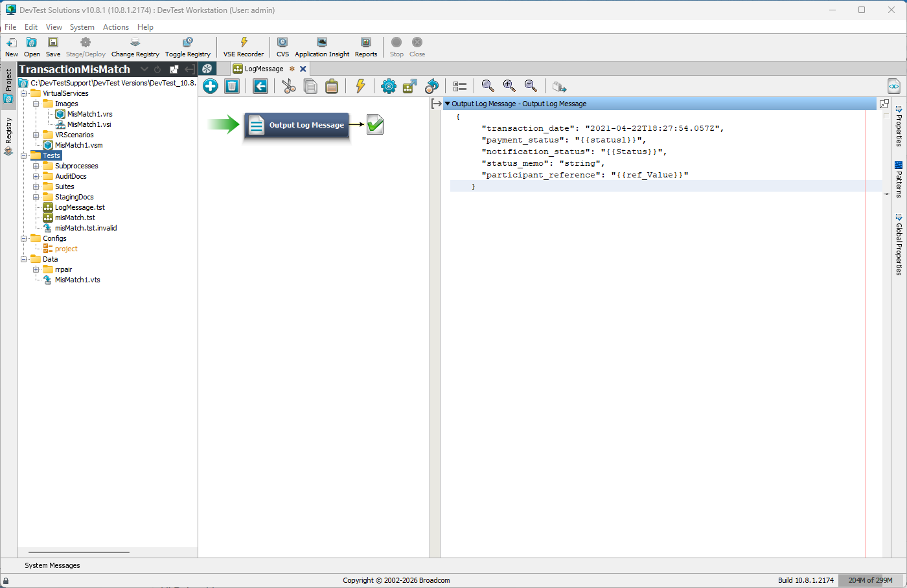Screen dimensions: 907x588
Task: Add a new step with the plus icon
Action: [211, 86]
